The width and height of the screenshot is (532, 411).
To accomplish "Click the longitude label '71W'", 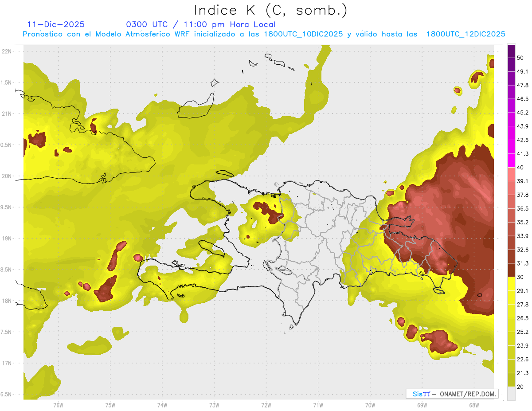I will coord(318,405).
